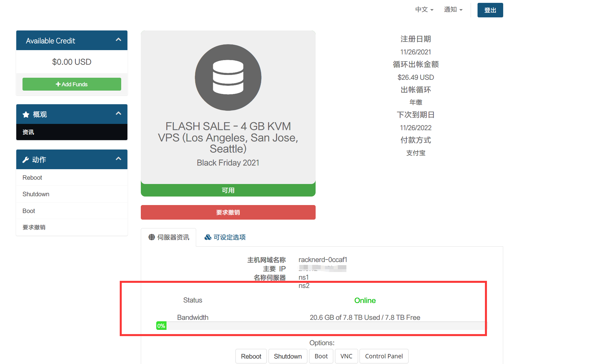Click the database server product icon
The image size is (591, 364).
[228, 77]
